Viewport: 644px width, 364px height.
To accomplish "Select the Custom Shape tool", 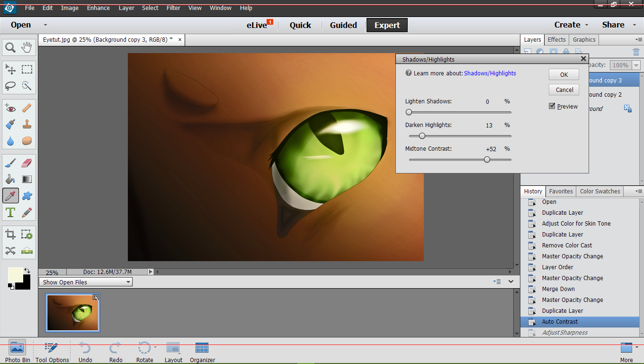I will [x=27, y=195].
